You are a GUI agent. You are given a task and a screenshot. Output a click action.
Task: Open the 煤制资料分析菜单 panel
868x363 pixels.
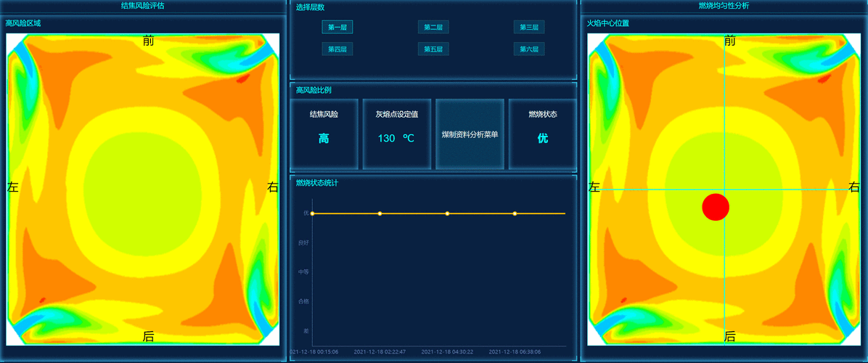pos(470,134)
